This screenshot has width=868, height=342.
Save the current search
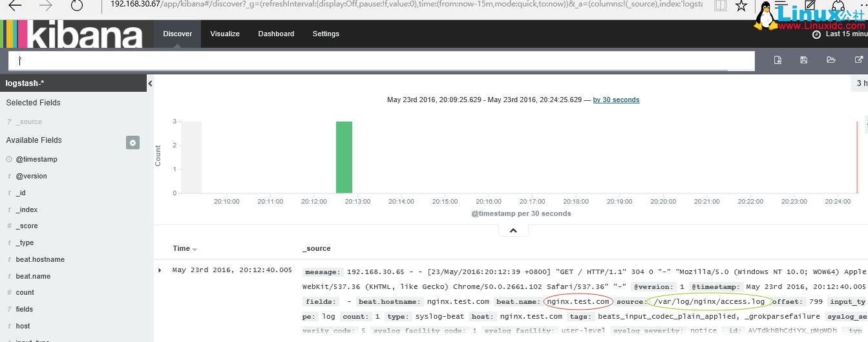coord(804,60)
